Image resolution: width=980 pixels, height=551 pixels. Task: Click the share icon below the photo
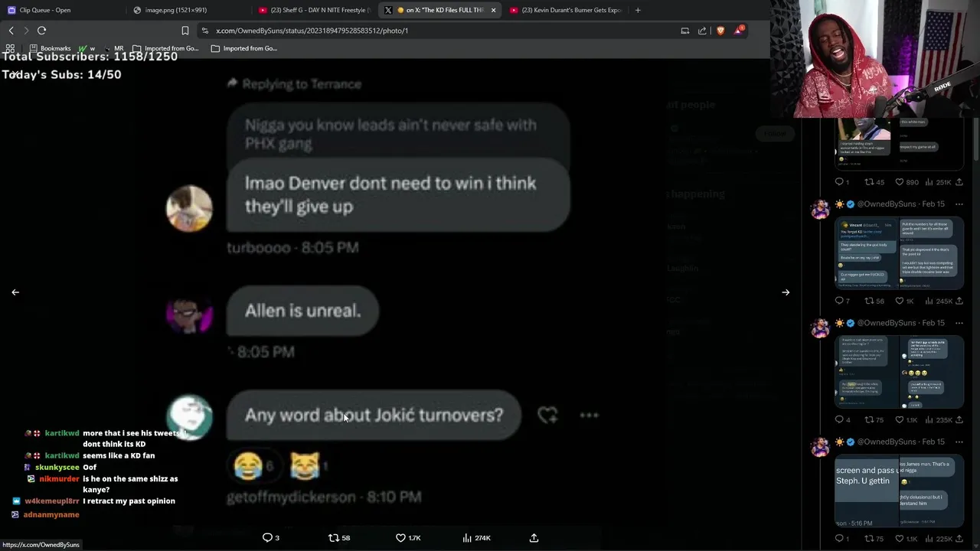point(534,538)
